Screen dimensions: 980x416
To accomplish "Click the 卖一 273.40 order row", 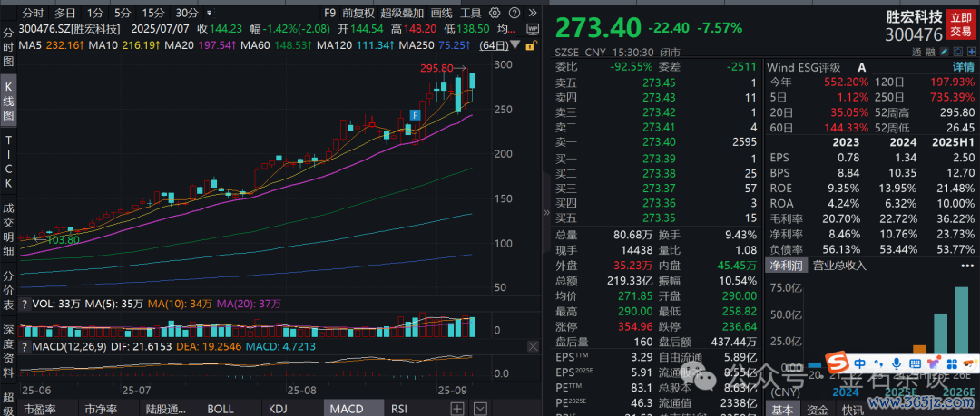I will click(656, 143).
